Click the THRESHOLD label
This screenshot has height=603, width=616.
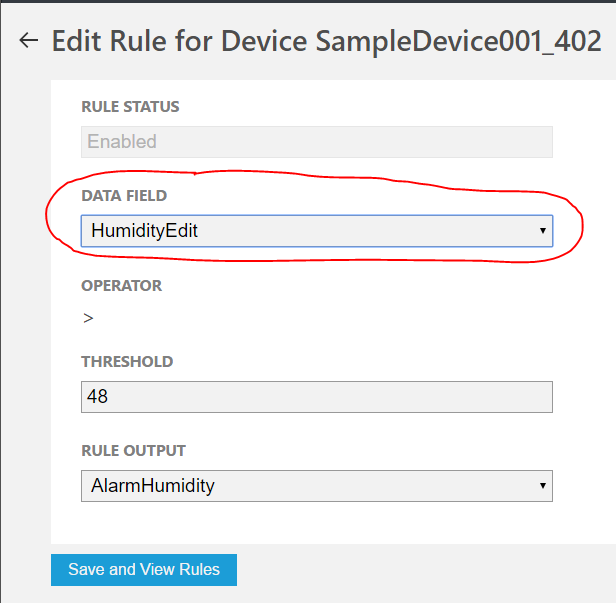tap(127, 361)
